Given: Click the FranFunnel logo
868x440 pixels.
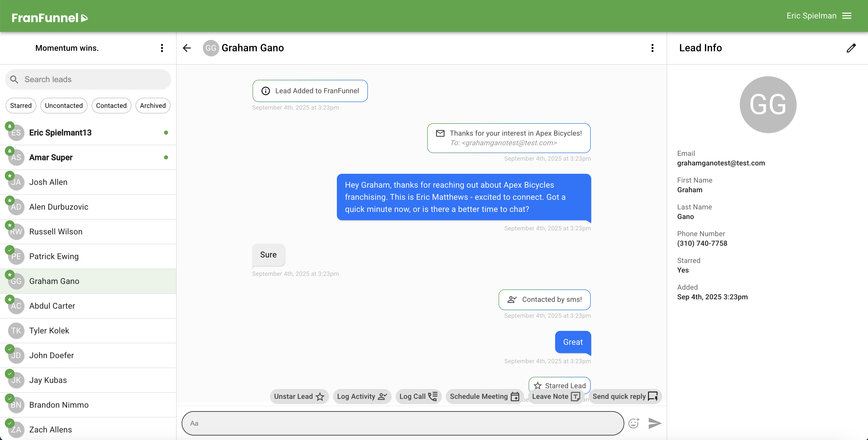Looking at the screenshot, I should 49,17.
